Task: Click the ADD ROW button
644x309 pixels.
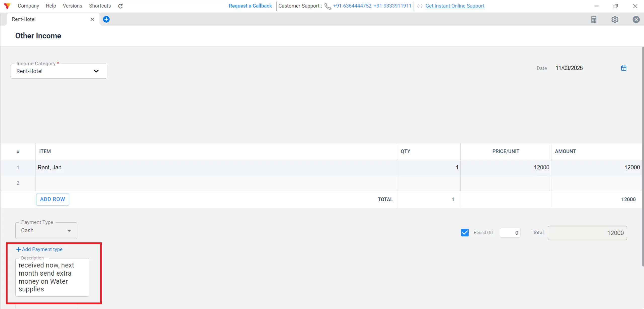Action: click(x=52, y=199)
